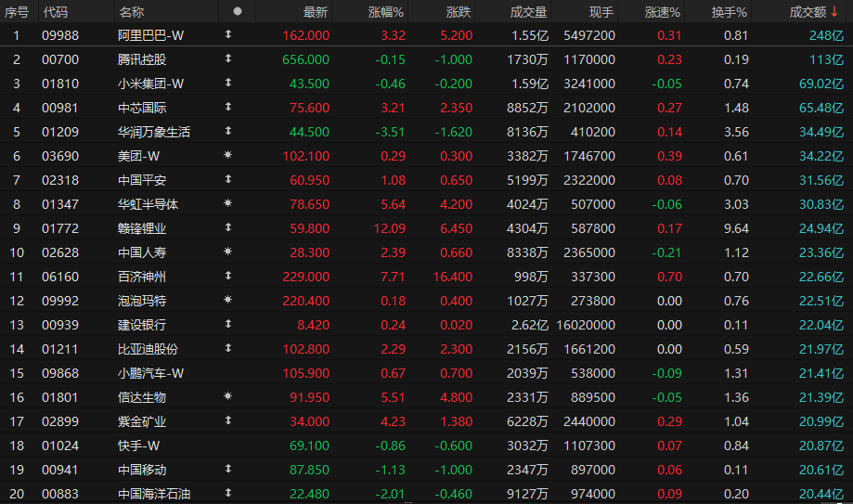Select the stock name 阿里巴巴-W
This screenshot has width=853, height=504.
pyautogui.click(x=150, y=35)
